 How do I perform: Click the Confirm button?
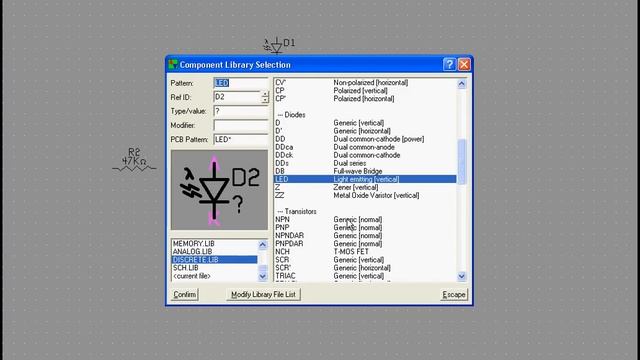pos(184,294)
